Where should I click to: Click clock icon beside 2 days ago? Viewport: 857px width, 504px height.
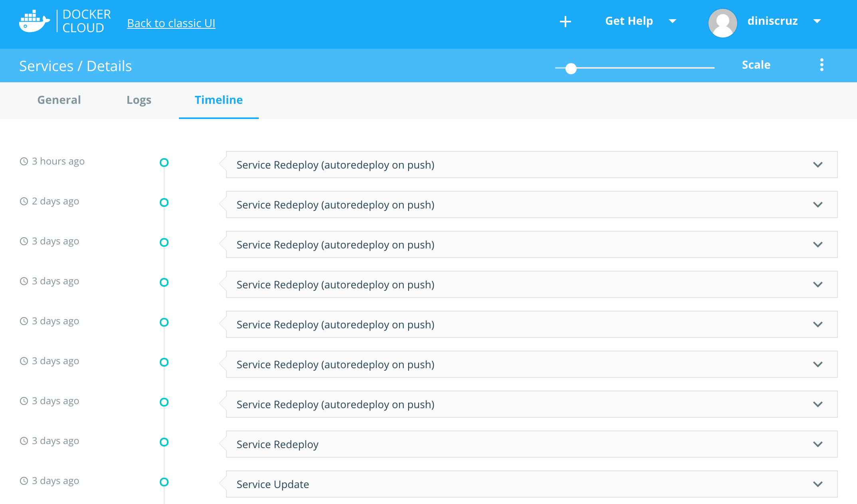pyautogui.click(x=24, y=201)
